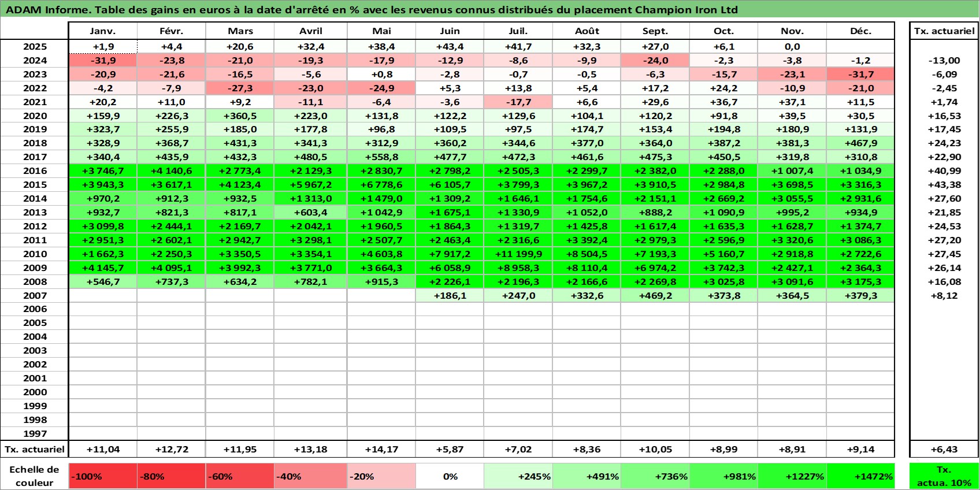Select 2020 Mars cell '+360,5'
The image size is (980, 490).
coord(240,116)
